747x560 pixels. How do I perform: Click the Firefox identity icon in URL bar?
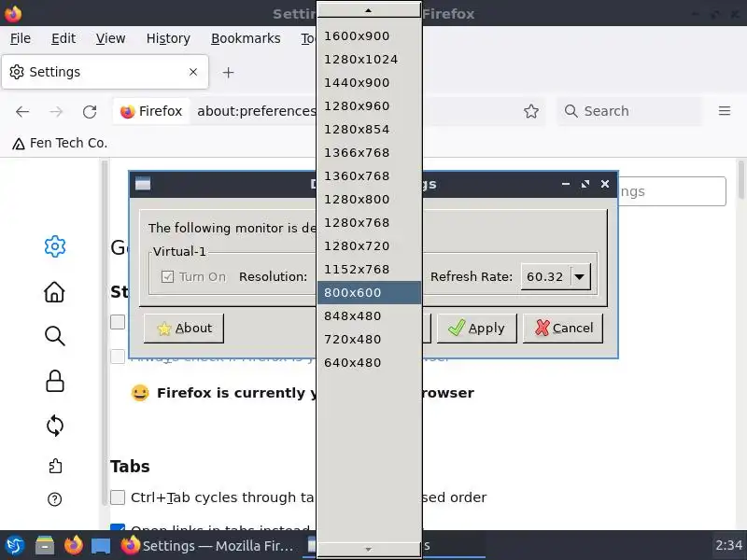pos(151,111)
